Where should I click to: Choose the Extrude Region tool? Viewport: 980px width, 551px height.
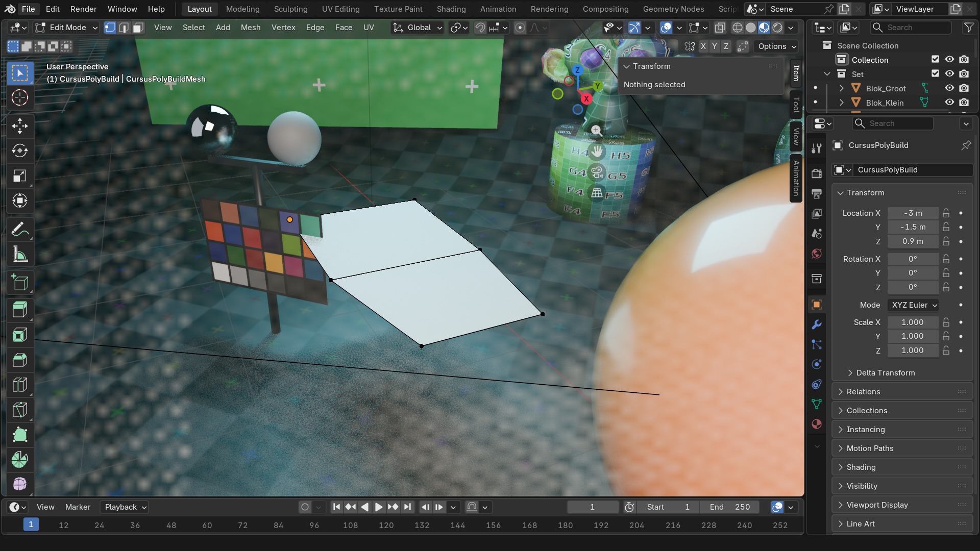pos(20,310)
